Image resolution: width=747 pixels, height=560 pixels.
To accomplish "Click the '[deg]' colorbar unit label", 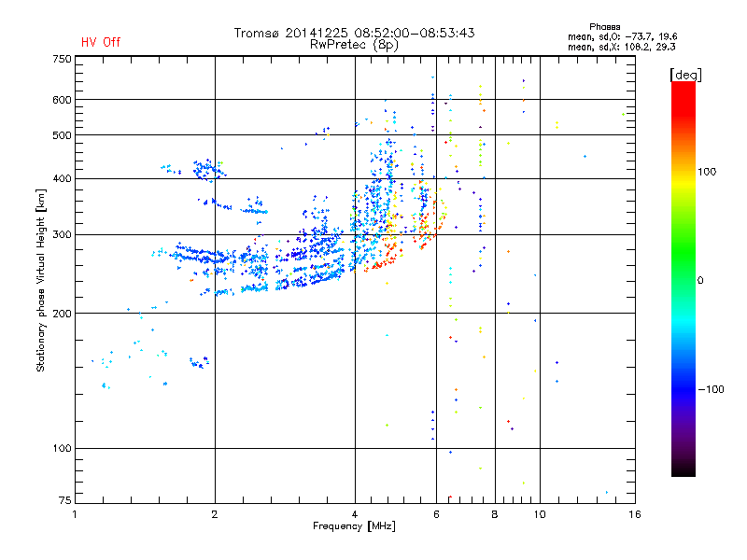I will click(685, 75).
